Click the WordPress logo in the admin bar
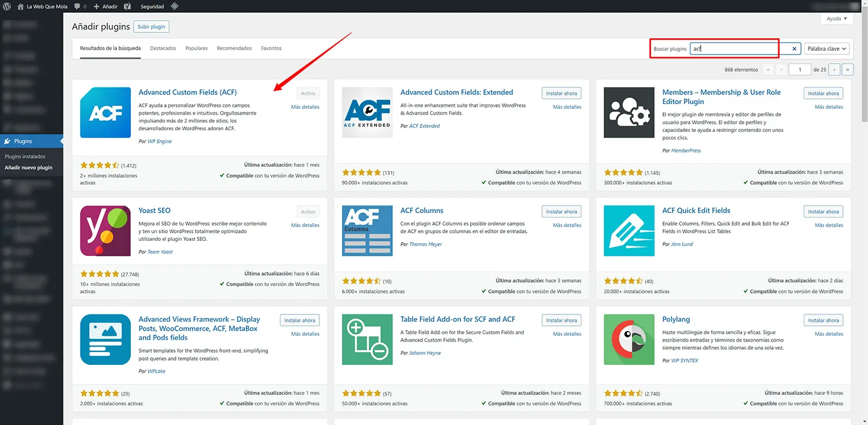This screenshot has height=425, width=868. pos(6,6)
